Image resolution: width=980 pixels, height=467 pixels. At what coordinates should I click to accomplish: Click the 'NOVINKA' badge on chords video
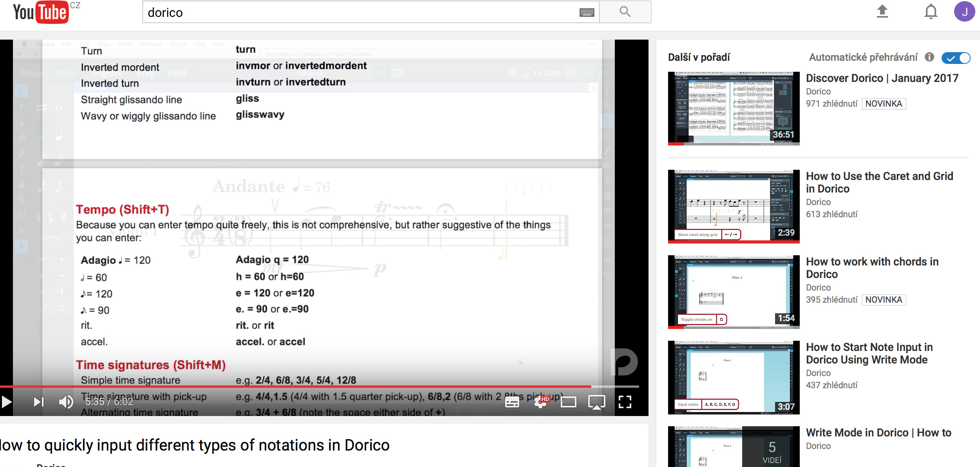[884, 300]
